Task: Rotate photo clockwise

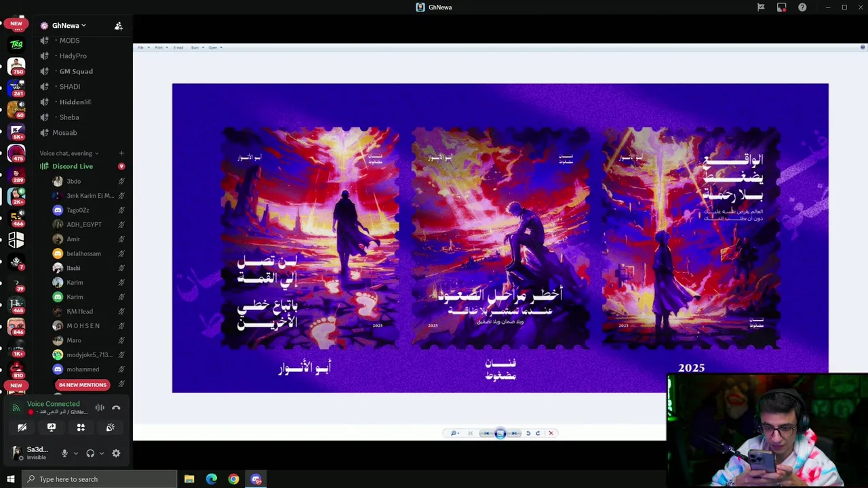Action: pos(538,433)
